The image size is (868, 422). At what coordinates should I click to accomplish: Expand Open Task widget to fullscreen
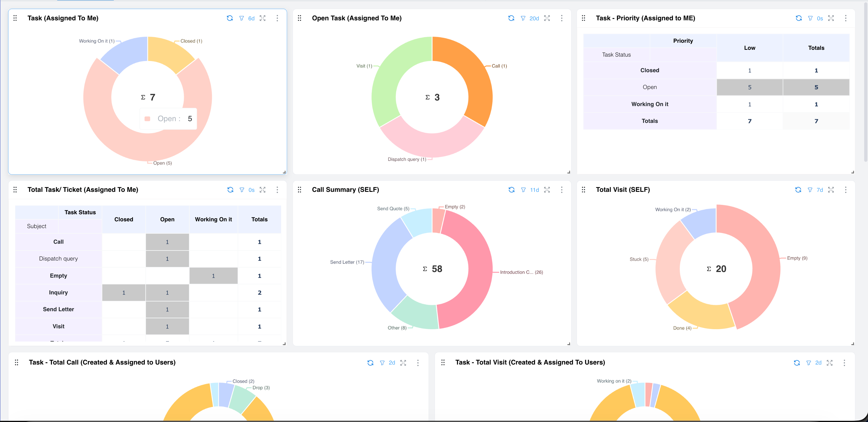tap(547, 18)
